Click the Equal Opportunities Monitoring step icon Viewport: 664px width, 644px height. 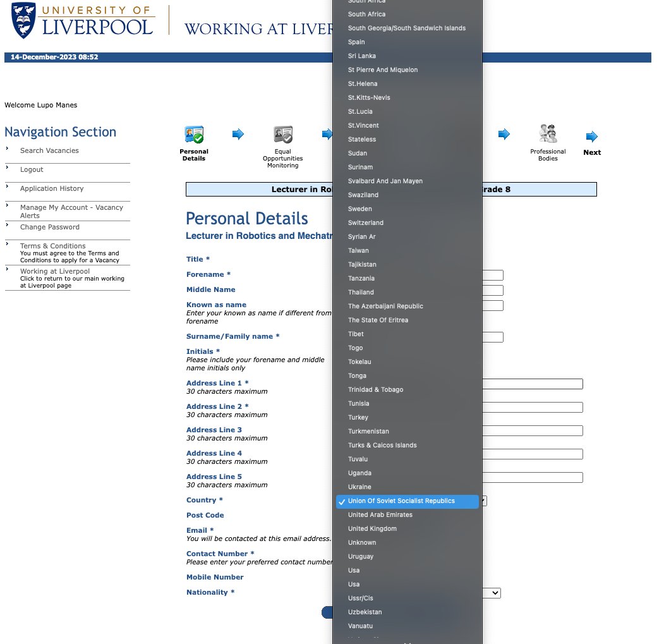[283, 135]
